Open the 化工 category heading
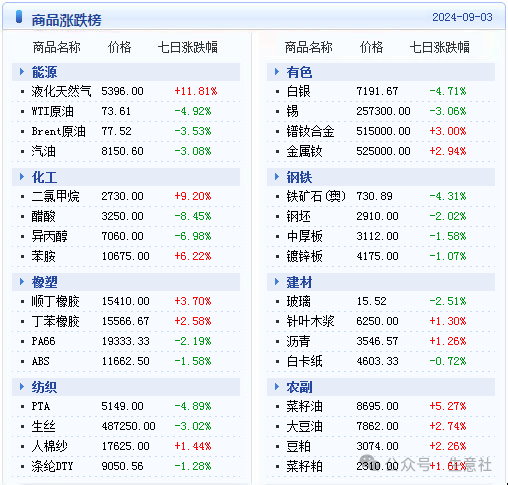508x485 pixels. [44, 177]
